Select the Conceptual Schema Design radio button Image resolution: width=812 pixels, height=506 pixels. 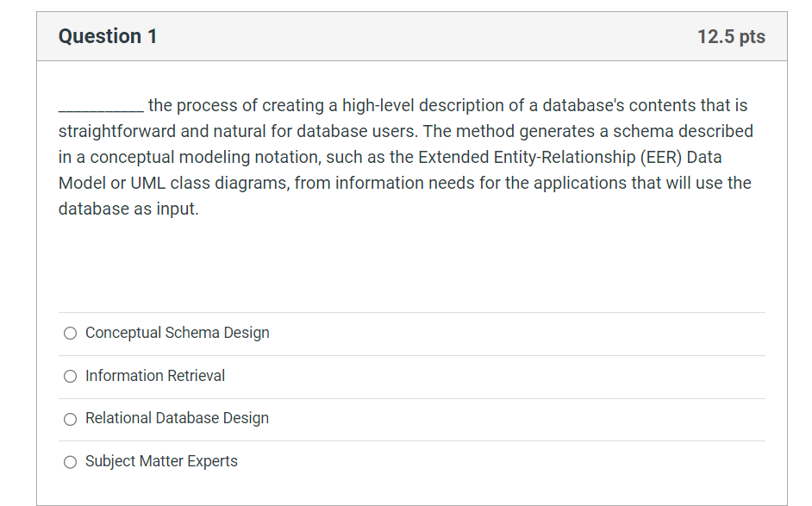(x=70, y=333)
